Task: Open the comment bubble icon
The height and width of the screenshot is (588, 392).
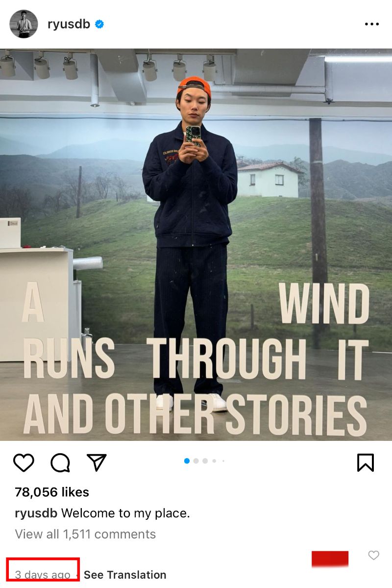Action: (60, 462)
